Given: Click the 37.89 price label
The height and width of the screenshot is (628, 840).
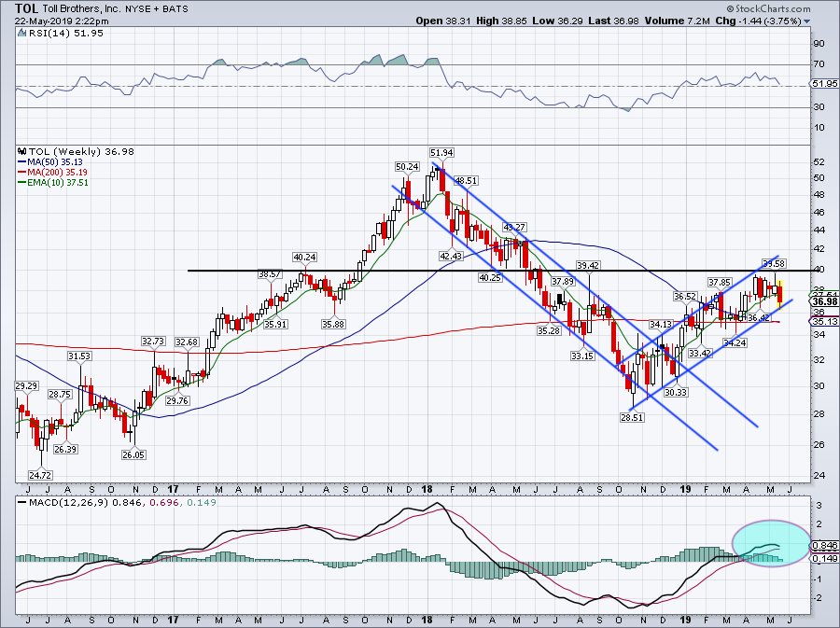Looking at the screenshot, I should pyautogui.click(x=563, y=281).
